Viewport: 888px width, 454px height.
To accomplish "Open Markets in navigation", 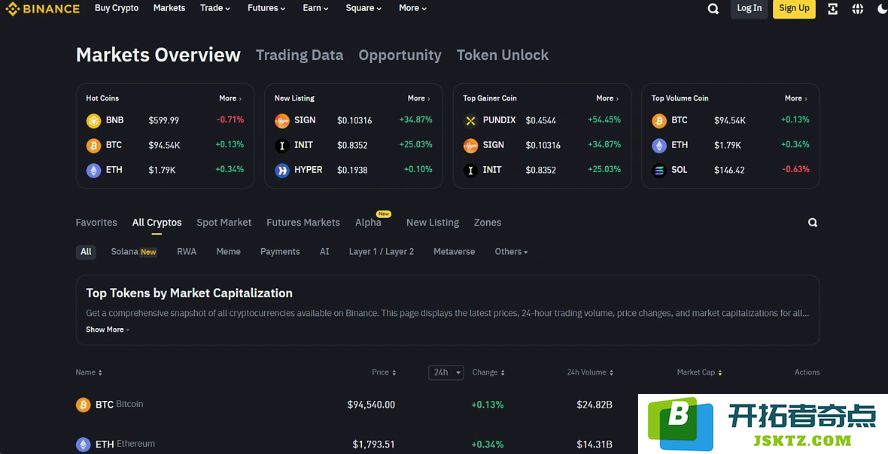I will pyautogui.click(x=169, y=8).
